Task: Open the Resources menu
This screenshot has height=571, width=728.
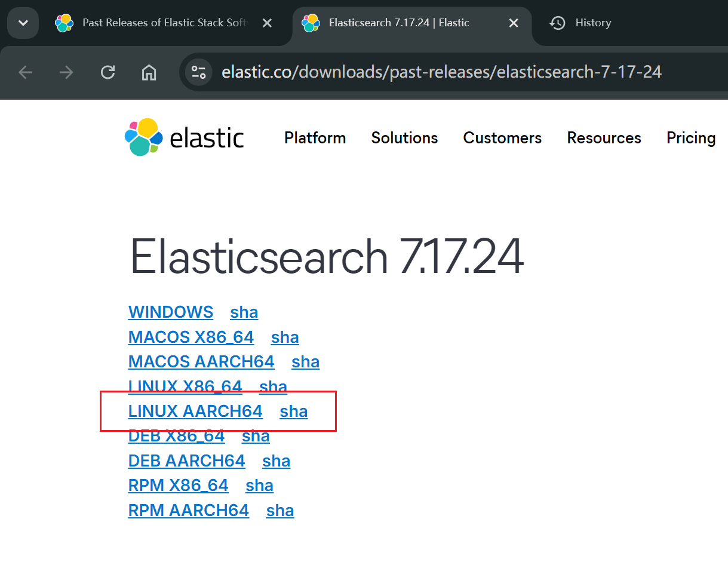Action: (604, 138)
